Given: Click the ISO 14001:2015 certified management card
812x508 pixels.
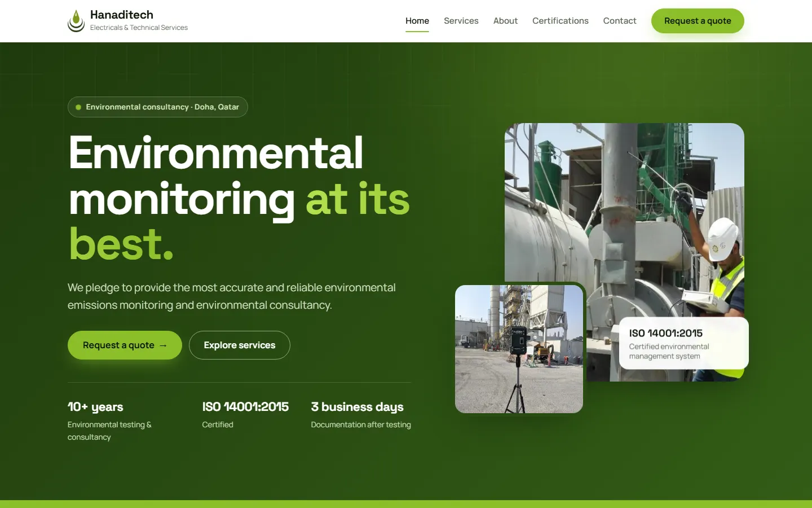Looking at the screenshot, I should (x=684, y=343).
